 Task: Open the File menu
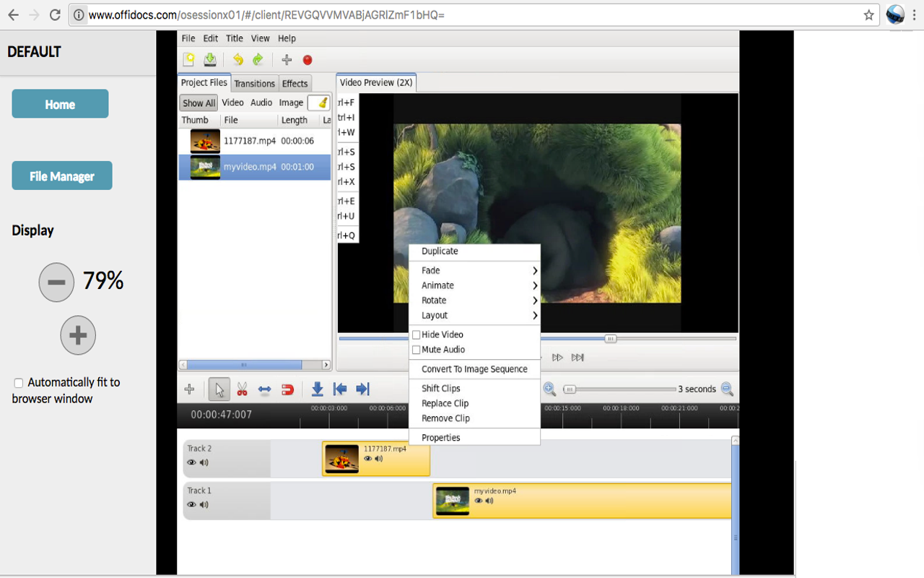[x=188, y=38]
